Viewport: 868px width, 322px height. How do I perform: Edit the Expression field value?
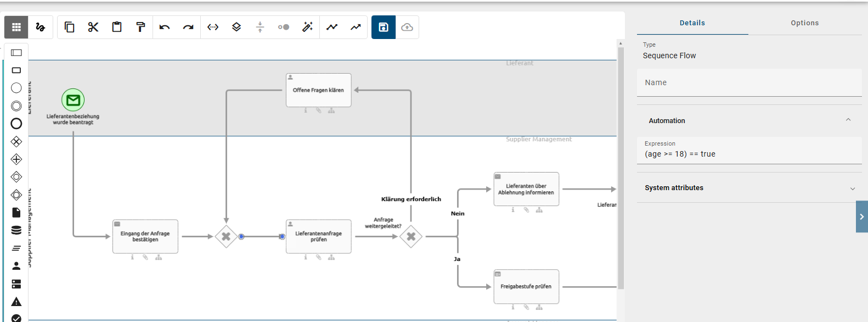click(x=749, y=149)
